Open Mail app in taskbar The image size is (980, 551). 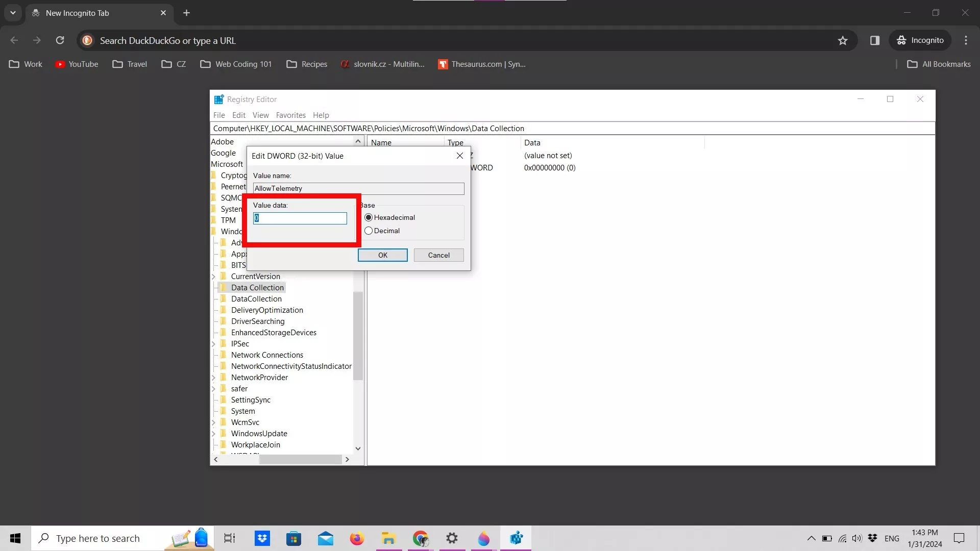(325, 538)
